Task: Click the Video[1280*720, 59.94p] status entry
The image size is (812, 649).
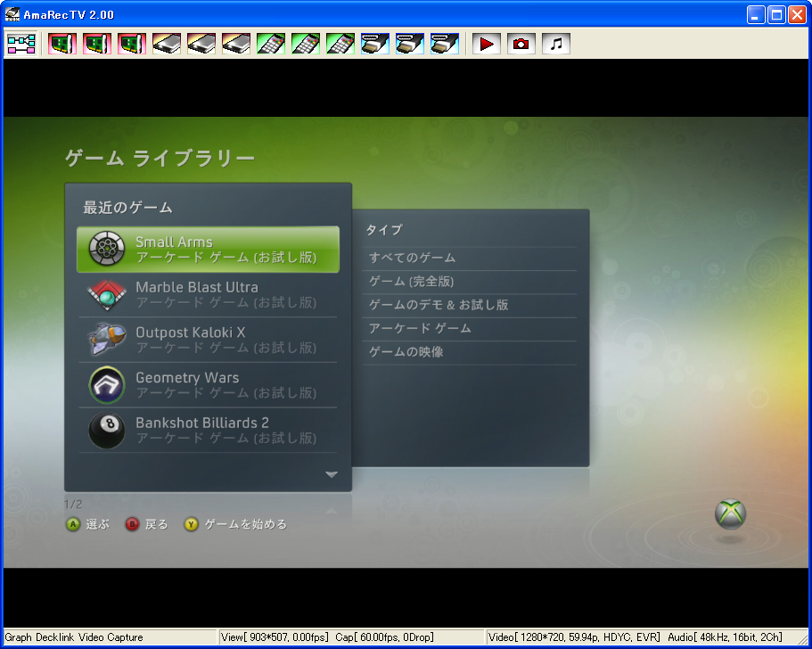Action: (574, 637)
